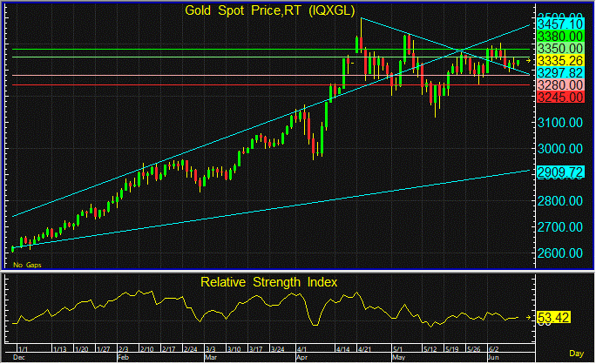Click the small yellow last-price arrow marker
The image size is (596, 364).
[x=527, y=60]
